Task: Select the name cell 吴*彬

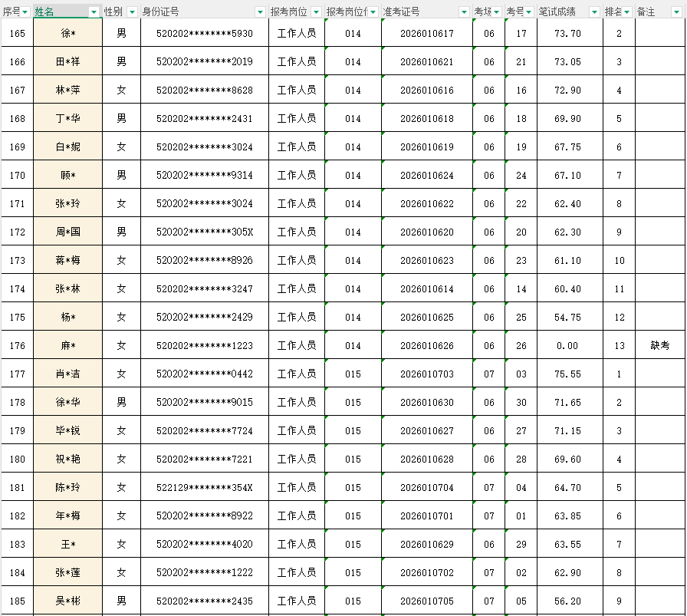Action: (x=67, y=601)
